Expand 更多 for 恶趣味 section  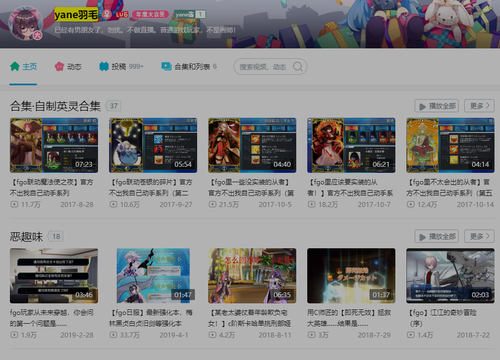click(479, 236)
